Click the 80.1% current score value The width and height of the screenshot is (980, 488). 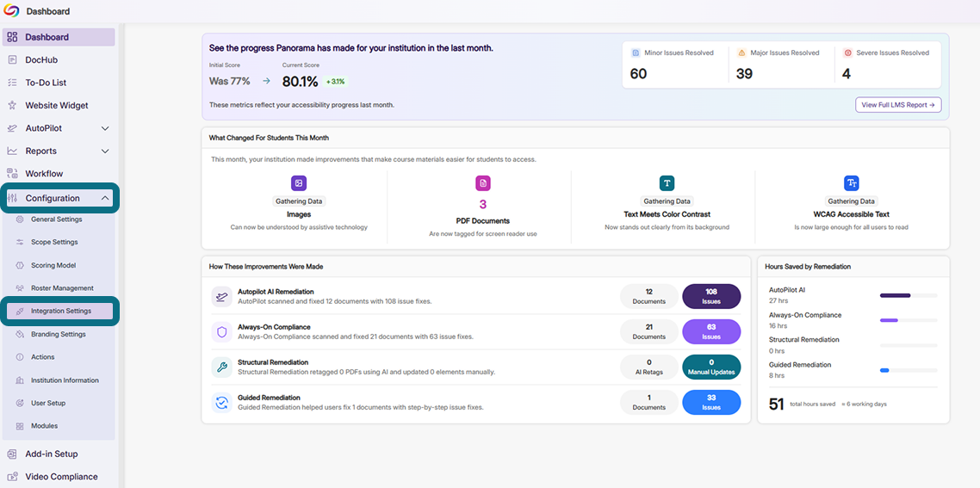tap(300, 81)
